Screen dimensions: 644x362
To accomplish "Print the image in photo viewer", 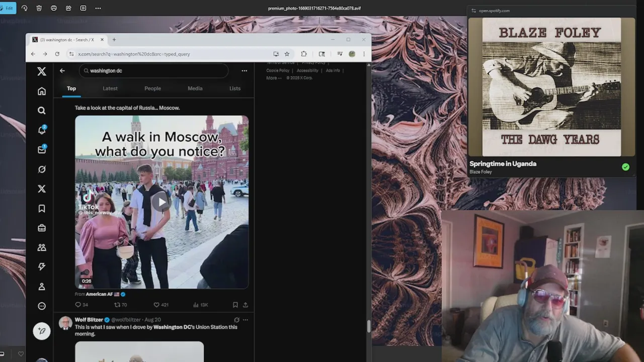I will (54, 8).
